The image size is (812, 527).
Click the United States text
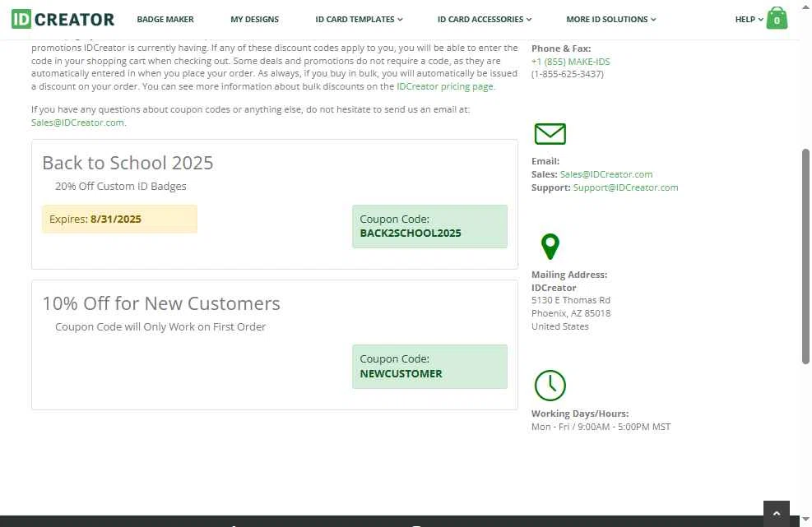559,326
